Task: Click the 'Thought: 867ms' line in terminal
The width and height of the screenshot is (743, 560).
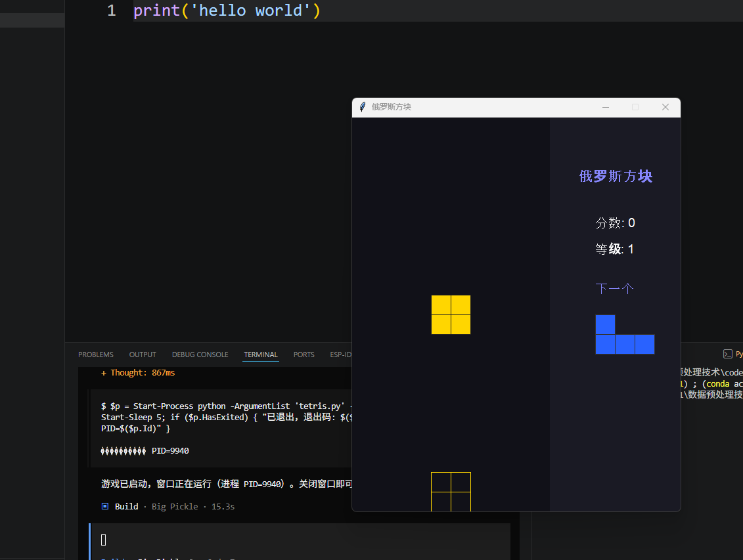Action: [138, 372]
